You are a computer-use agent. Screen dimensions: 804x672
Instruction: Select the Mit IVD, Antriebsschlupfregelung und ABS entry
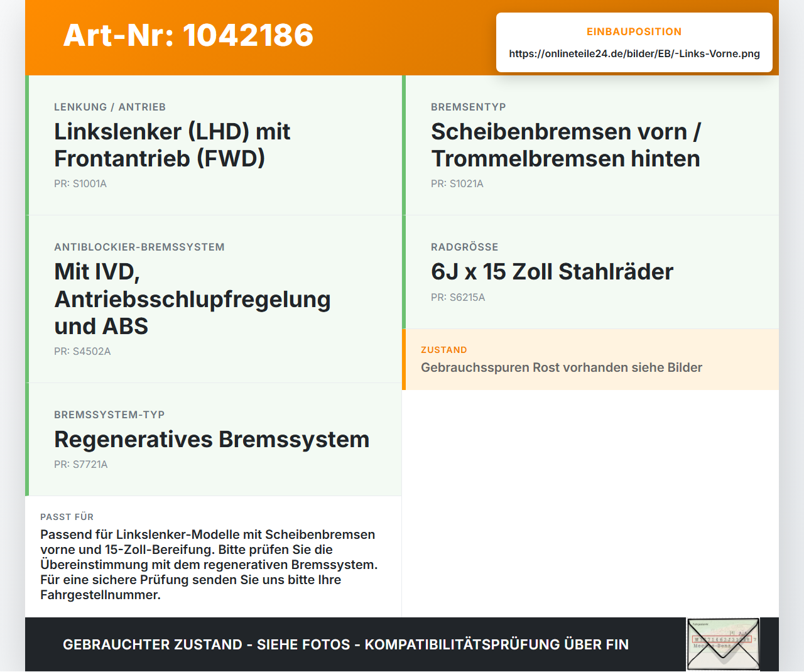pos(214,299)
